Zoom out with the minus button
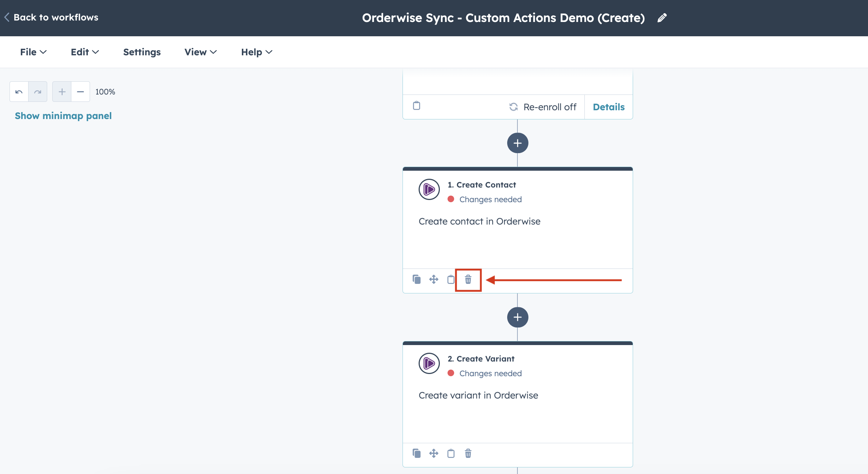This screenshot has width=868, height=474. [x=81, y=92]
